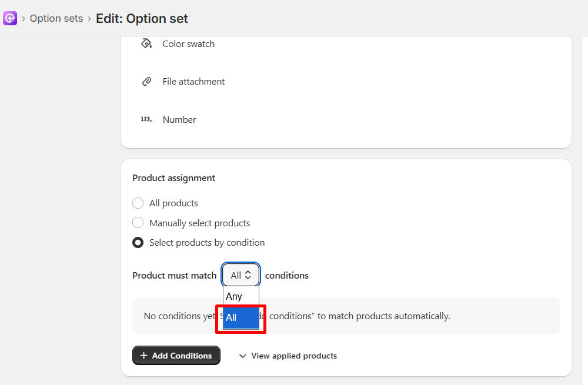Toggle Select products by condition radio
The image size is (588, 385).
pos(138,243)
